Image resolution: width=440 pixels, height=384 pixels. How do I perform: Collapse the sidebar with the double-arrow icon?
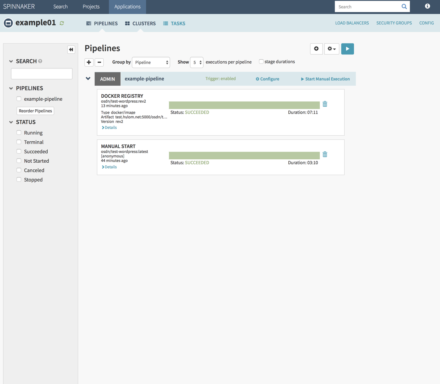point(71,49)
